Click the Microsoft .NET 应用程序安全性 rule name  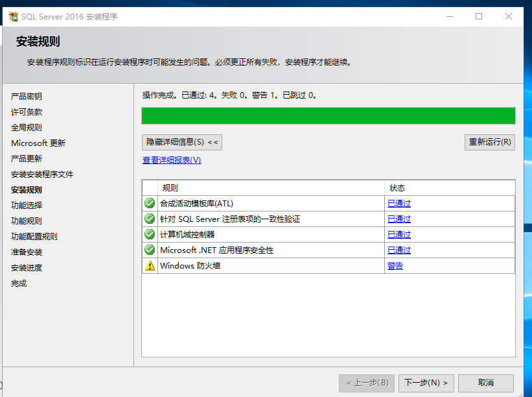(217, 250)
